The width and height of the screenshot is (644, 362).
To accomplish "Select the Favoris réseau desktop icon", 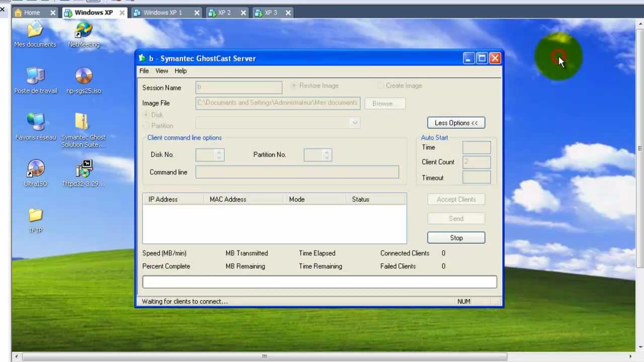I will [x=35, y=127].
